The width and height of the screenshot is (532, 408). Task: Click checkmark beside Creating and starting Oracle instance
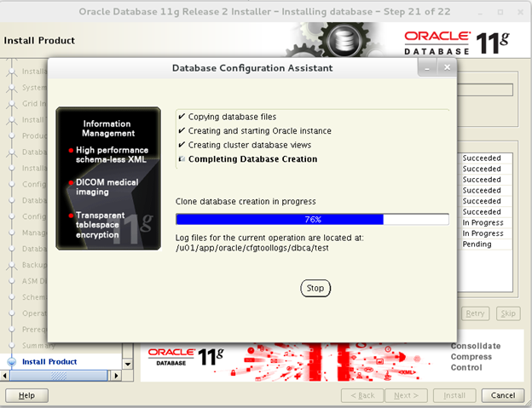point(182,131)
